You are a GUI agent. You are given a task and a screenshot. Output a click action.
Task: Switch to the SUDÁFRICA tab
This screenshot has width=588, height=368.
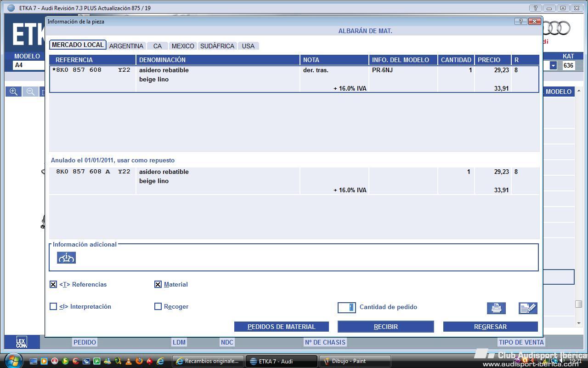click(217, 46)
